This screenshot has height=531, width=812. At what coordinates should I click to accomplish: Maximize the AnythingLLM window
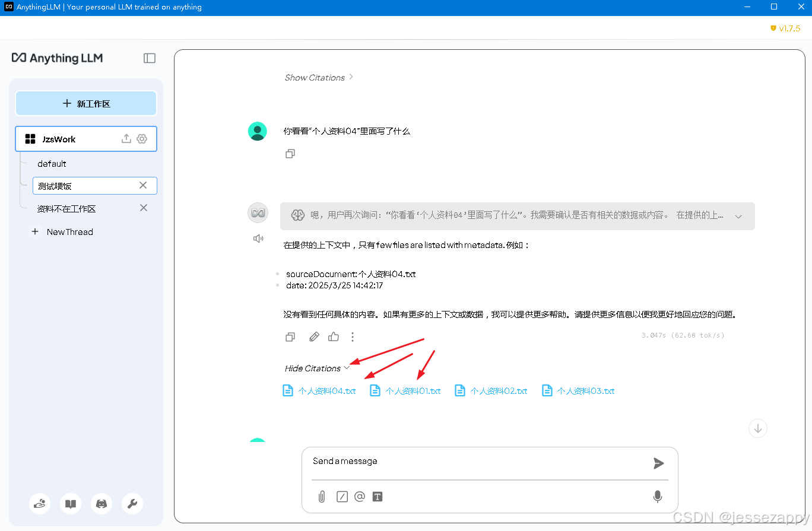tap(774, 7)
